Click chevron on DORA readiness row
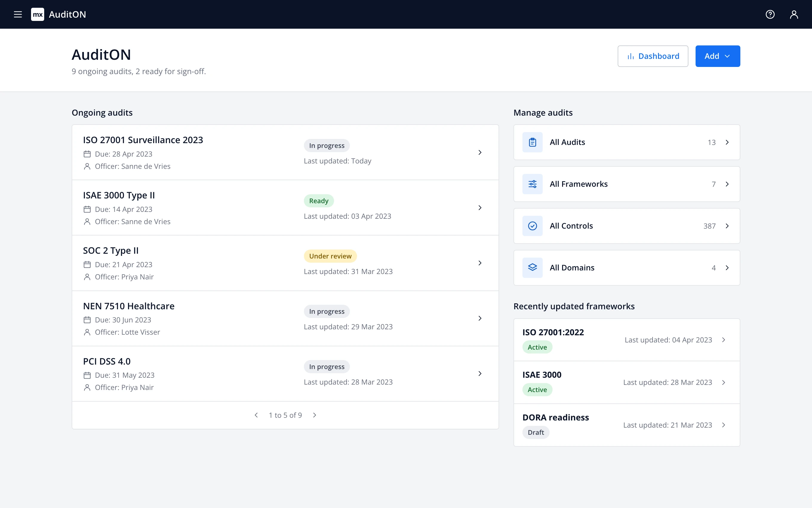The image size is (812, 508). coord(724,425)
